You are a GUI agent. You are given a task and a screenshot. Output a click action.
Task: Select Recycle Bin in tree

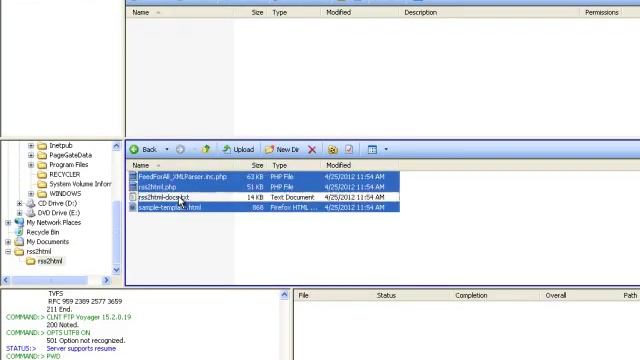click(x=42, y=232)
